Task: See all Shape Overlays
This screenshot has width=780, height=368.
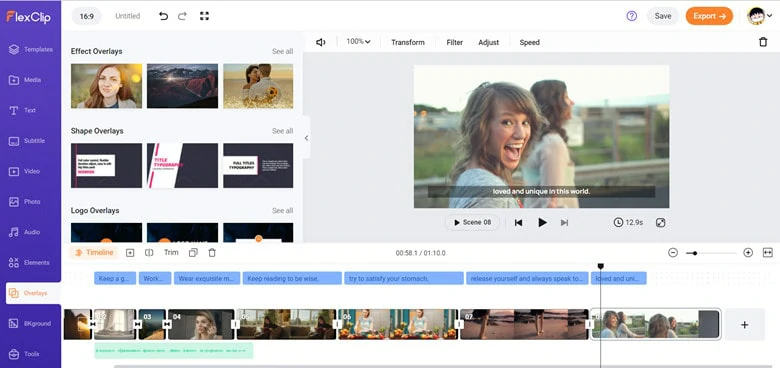Action: tap(283, 131)
